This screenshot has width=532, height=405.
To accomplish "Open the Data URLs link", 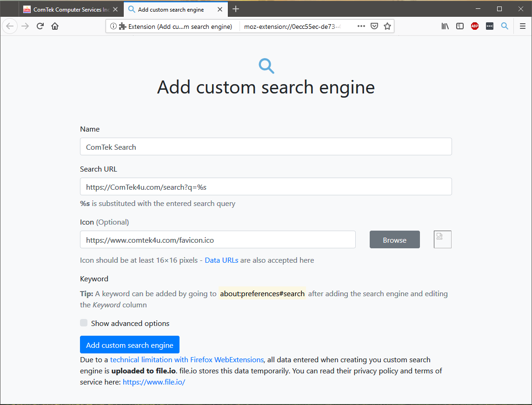I will [x=221, y=260].
